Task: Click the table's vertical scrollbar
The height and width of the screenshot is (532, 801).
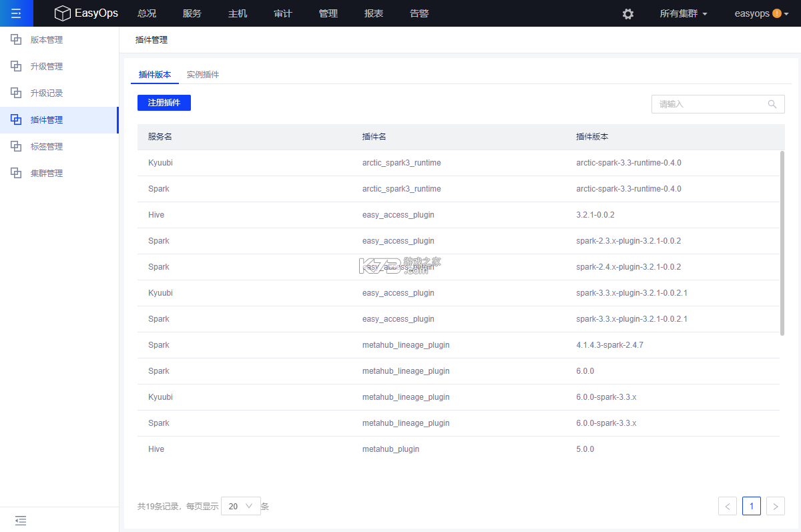Action: [x=782, y=242]
